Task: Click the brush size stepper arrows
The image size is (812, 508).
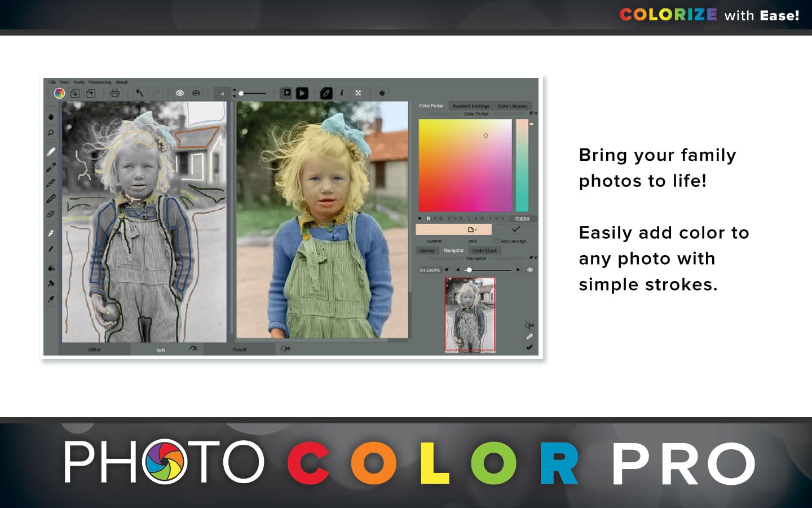Action: [x=235, y=93]
